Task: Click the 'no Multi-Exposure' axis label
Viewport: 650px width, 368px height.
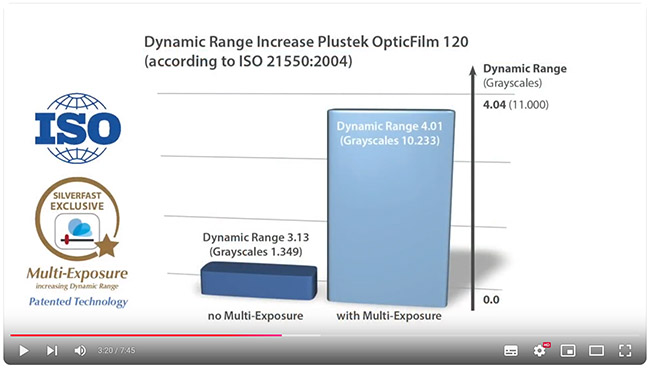Action: click(x=255, y=316)
